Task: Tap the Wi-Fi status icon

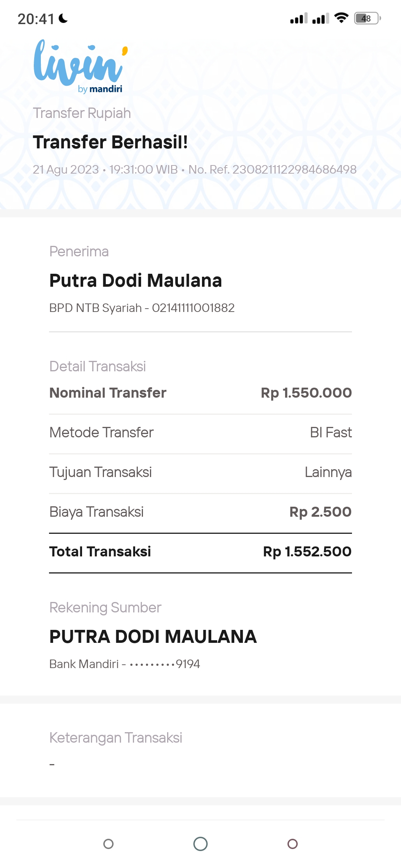Action: pos(341,18)
